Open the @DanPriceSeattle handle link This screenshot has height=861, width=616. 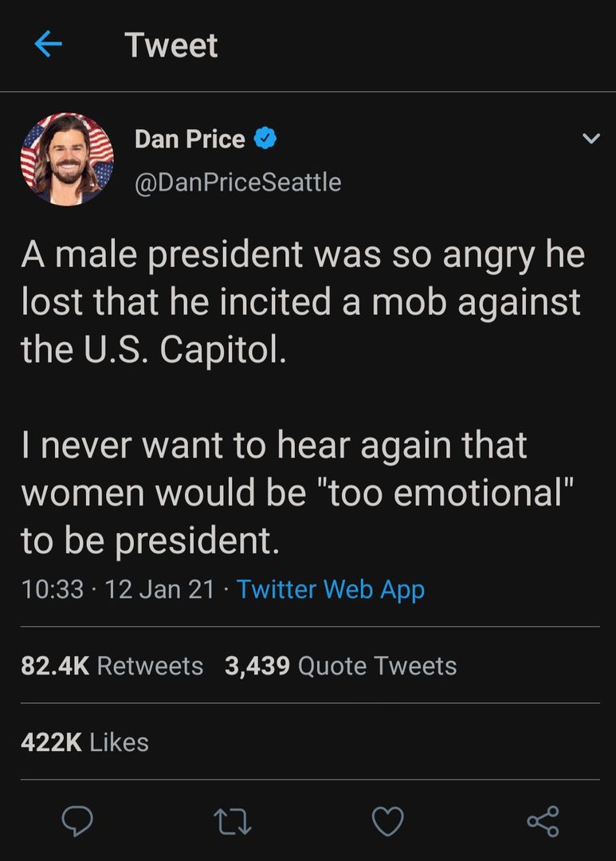[237, 183]
